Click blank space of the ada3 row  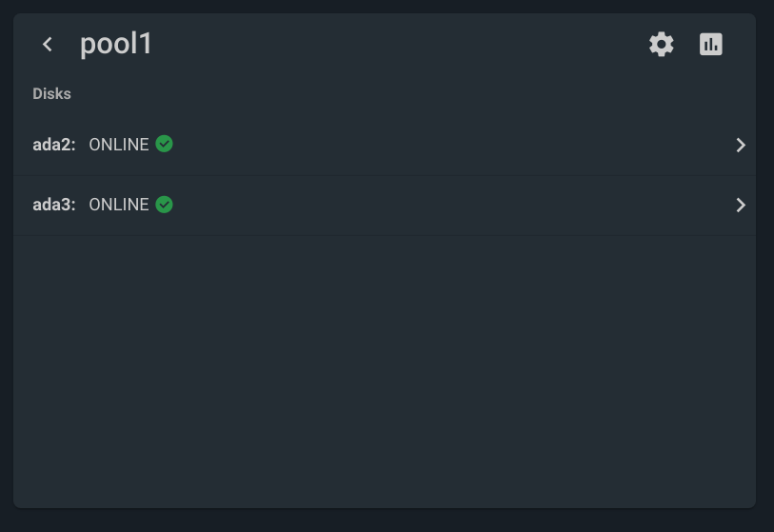coord(445,206)
